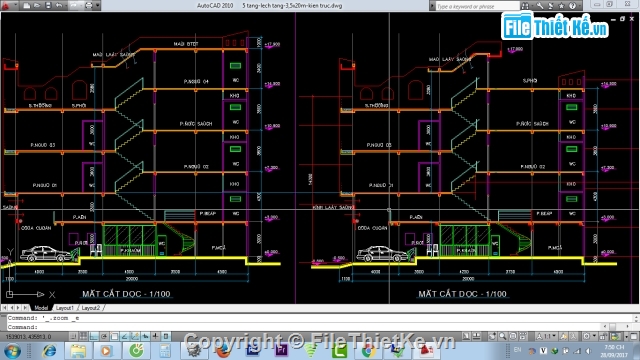Screen dimensions: 640x360
Task: Toggle Object Snap in status bar
Action: pos(115,336)
